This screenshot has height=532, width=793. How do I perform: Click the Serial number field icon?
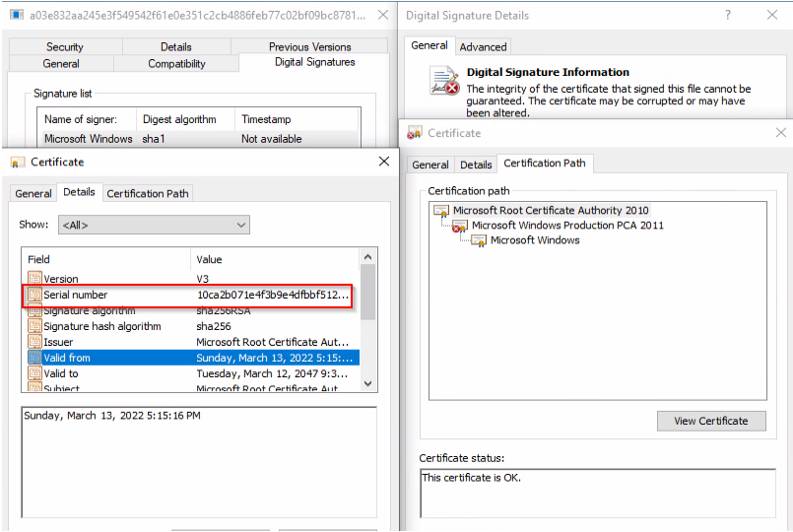[x=34, y=295]
